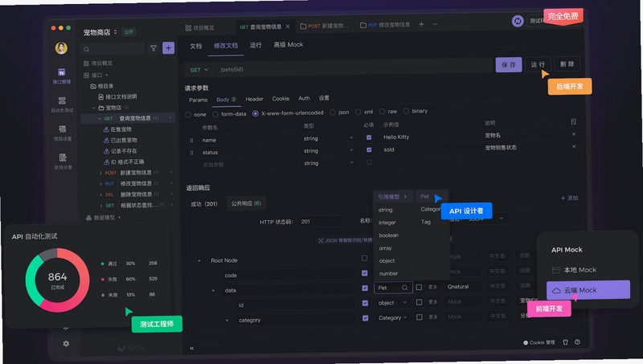
Task: Click the batch edit icon beside 说明 header
Action: pos(573,122)
